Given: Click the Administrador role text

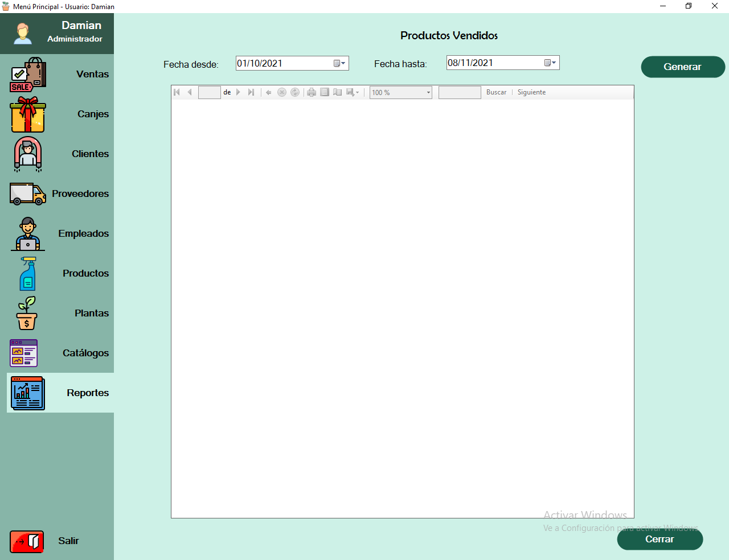Looking at the screenshot, I should pyautogui.click(x=75, y=39).
